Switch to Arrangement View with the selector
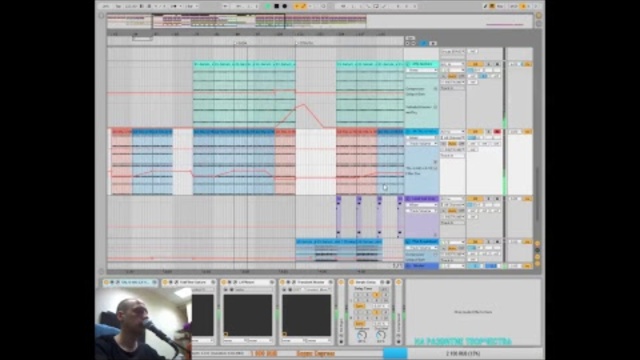This screenshot has width=640, height=360. click(x=538, y=16)
